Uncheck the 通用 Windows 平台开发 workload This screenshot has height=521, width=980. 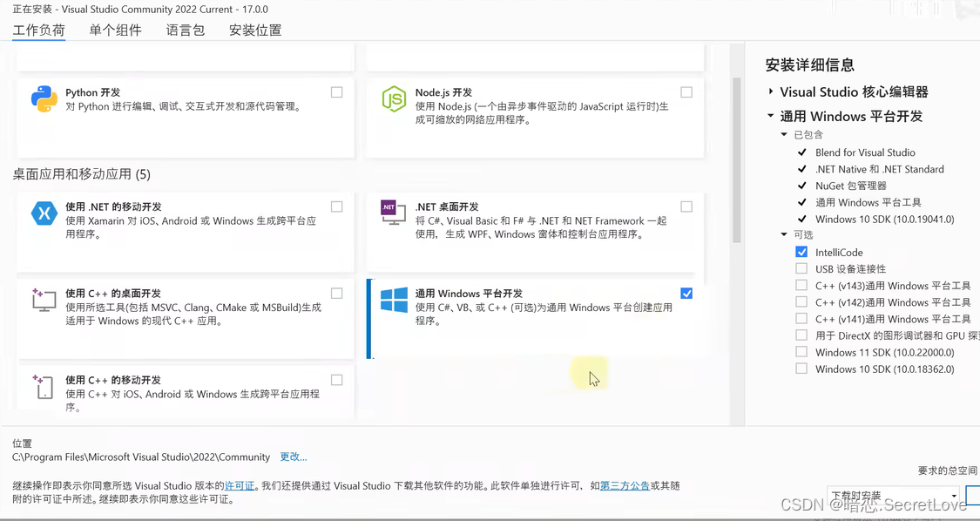[x=686, y=293]
